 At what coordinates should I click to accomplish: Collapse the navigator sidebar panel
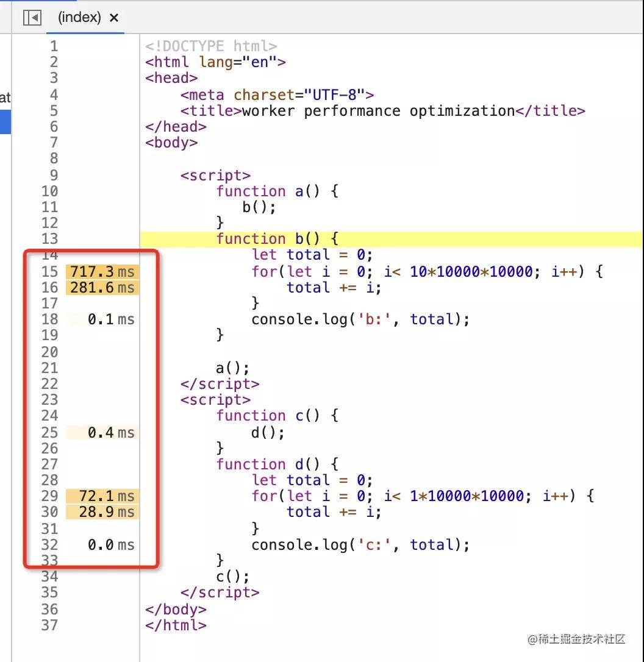32,18
